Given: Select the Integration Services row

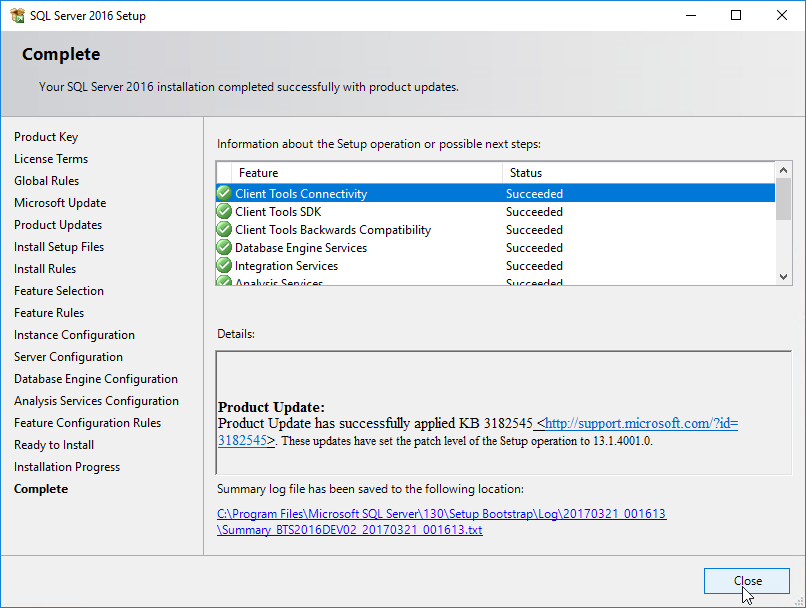Looking at the screenshot, I should [x=496, y=265].
